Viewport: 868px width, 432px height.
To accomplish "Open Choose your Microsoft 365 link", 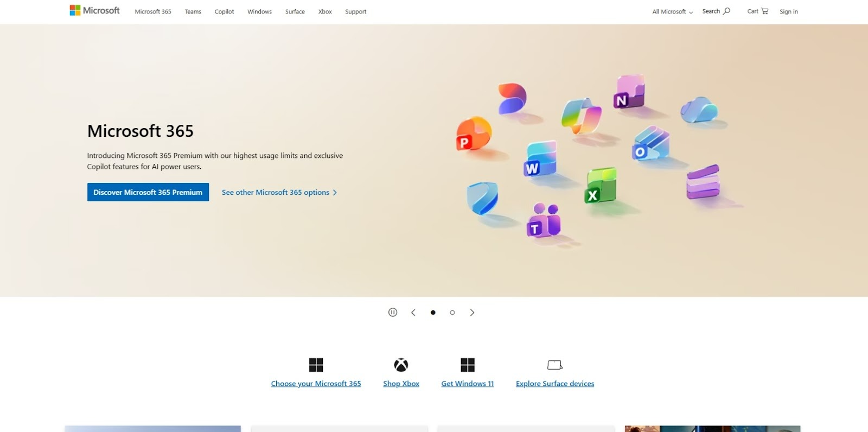I will point(316,384).
